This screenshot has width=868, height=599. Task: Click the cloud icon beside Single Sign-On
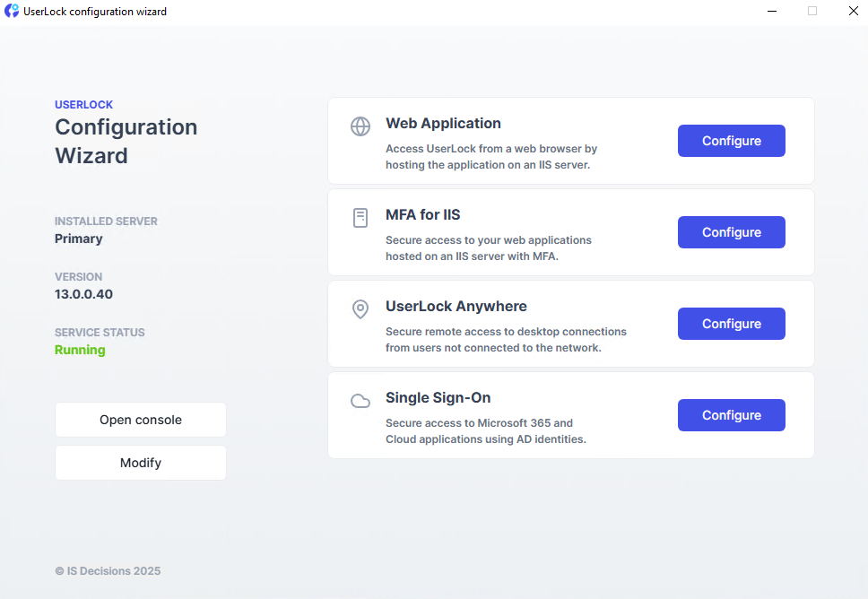[x=360, y=401]
